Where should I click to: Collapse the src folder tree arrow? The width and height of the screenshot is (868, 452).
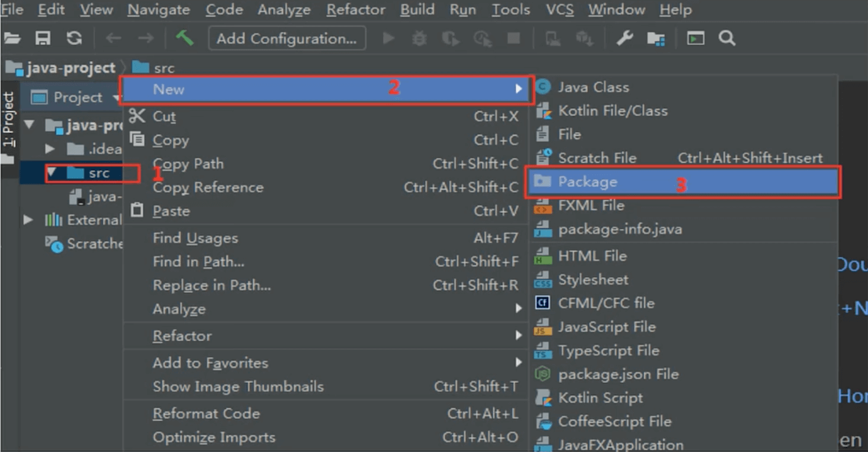tap(51, 173)
